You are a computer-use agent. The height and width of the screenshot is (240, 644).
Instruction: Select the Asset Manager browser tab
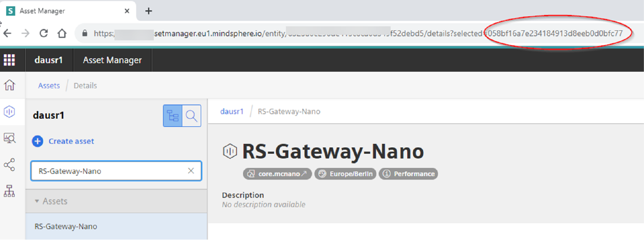[x=68, y=11]
